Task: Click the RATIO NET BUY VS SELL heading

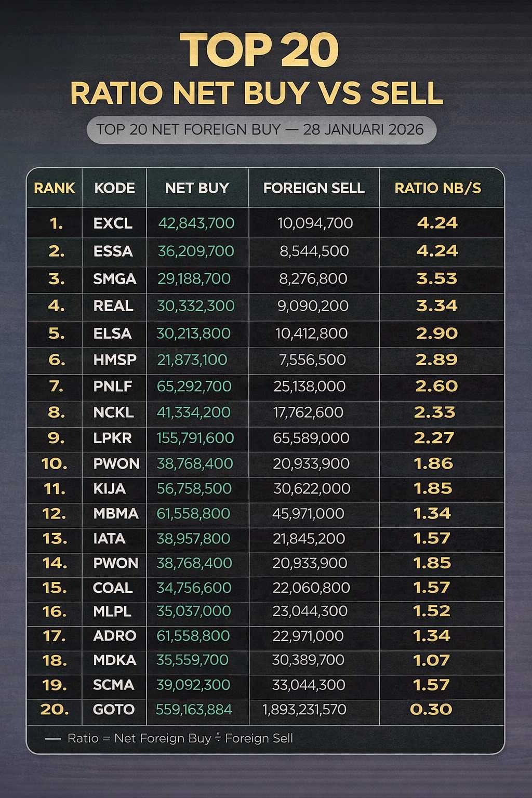Action: click(x=257, y=94)
